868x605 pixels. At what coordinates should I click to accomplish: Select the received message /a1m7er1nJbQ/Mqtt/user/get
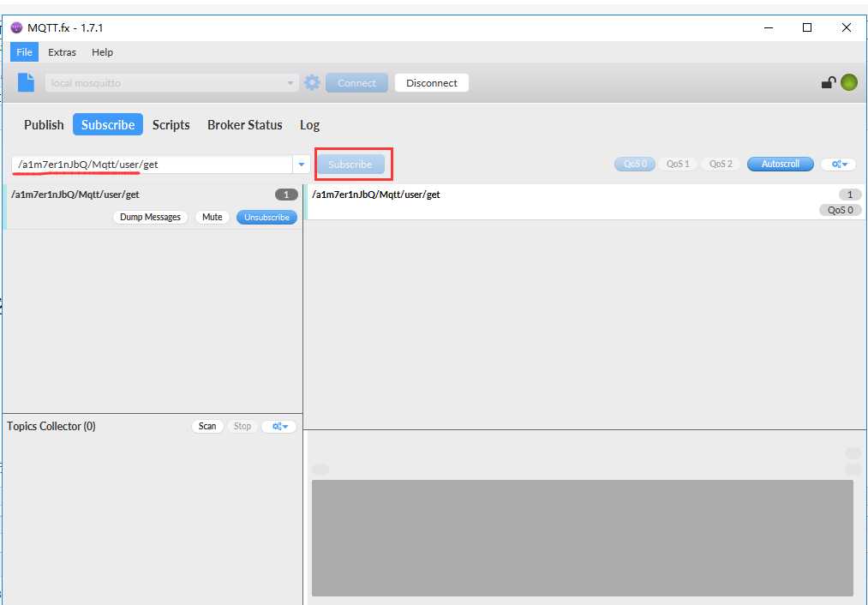(585, 202)
